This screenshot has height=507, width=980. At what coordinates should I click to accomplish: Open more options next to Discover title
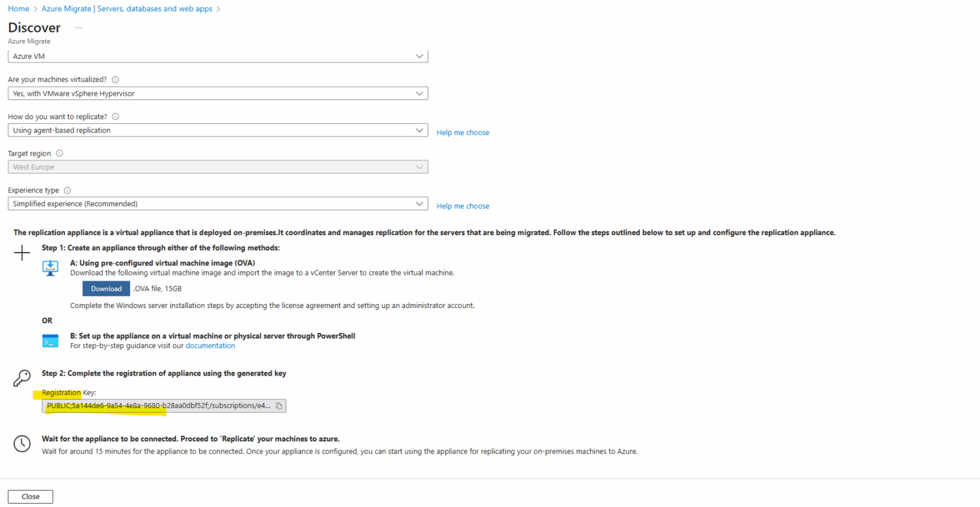point(78,27)
